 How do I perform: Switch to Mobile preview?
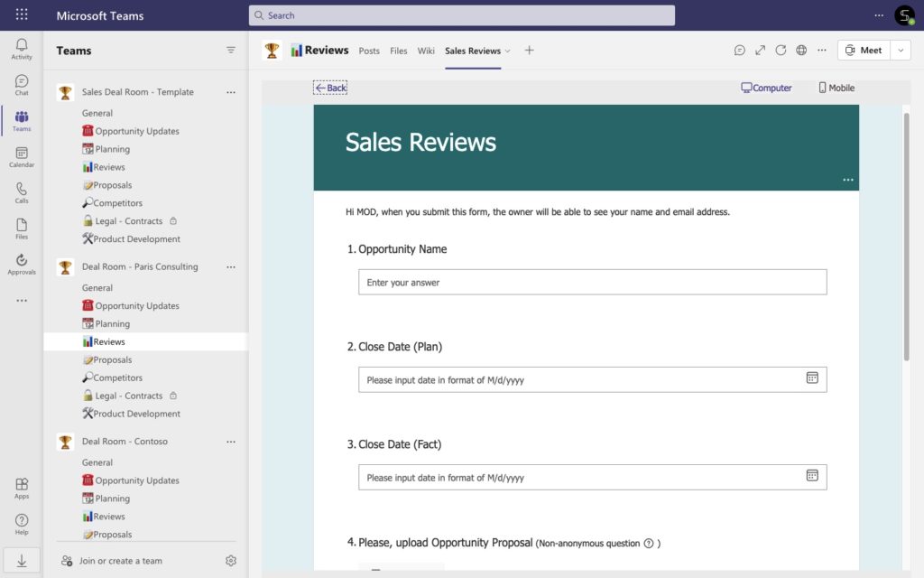[x=836, y=88]
